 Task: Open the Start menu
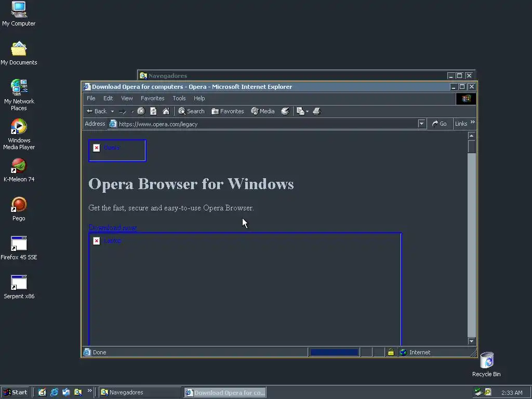tap(15, 392)
